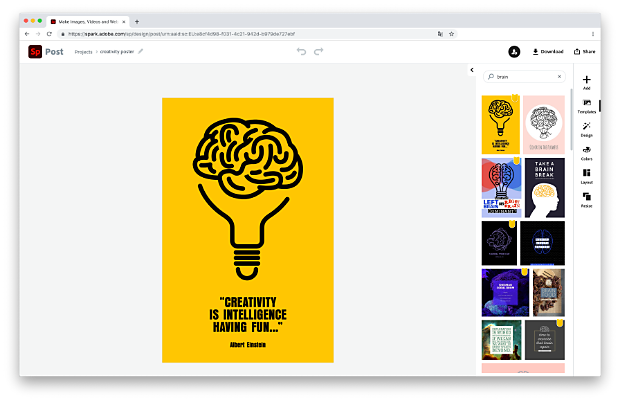Select the Creativity is Intelligence quote text
620x402 pixels.
click(x=248, y=315)
